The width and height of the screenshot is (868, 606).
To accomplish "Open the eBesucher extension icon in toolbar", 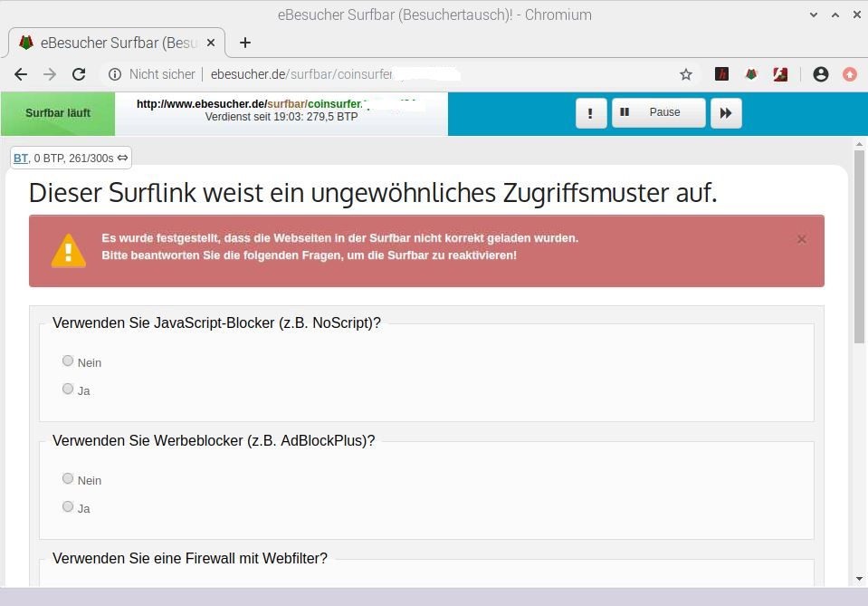I will click(751, 74).
